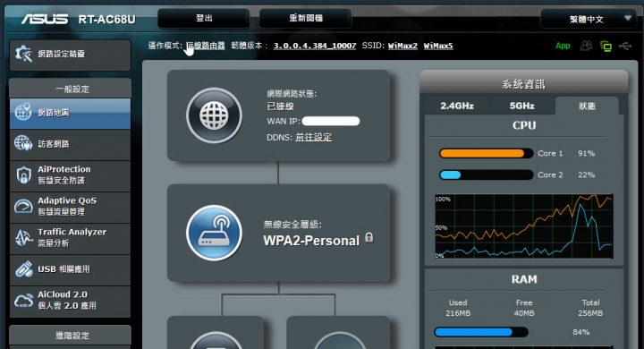Click the WPA2-Personal lock icon
This screenshot has width=644, height=349.
pyautogui.click(x=369, y=237)
